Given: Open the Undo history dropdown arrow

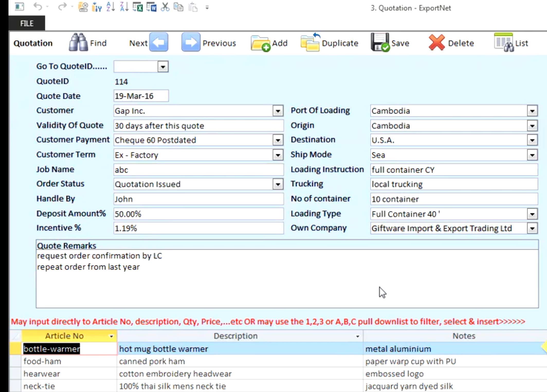Looking at the screenshot, I should coord(47,7).
